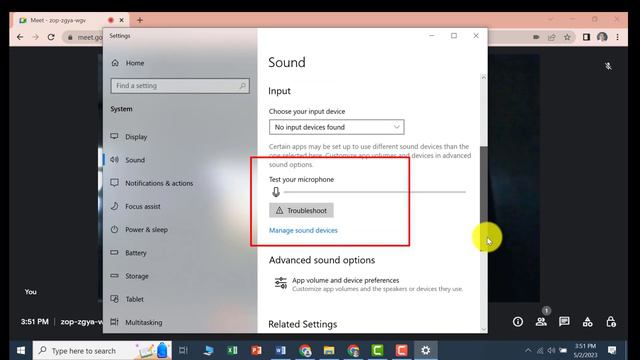Close the Meet tab in Chrome
This screenshot has height=360, width=640.
(x=121, y=20)
